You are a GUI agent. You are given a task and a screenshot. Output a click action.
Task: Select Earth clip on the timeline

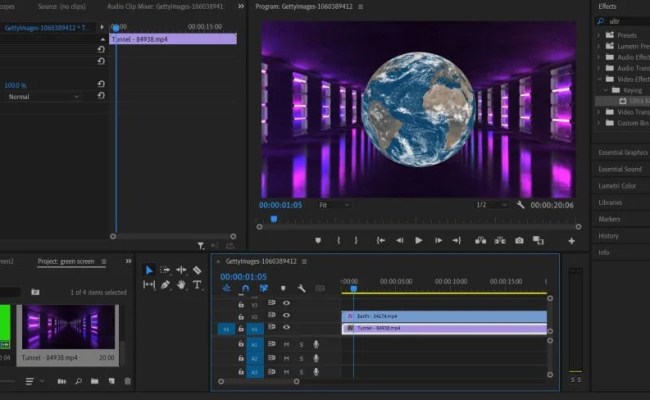[x=444, y=315]
